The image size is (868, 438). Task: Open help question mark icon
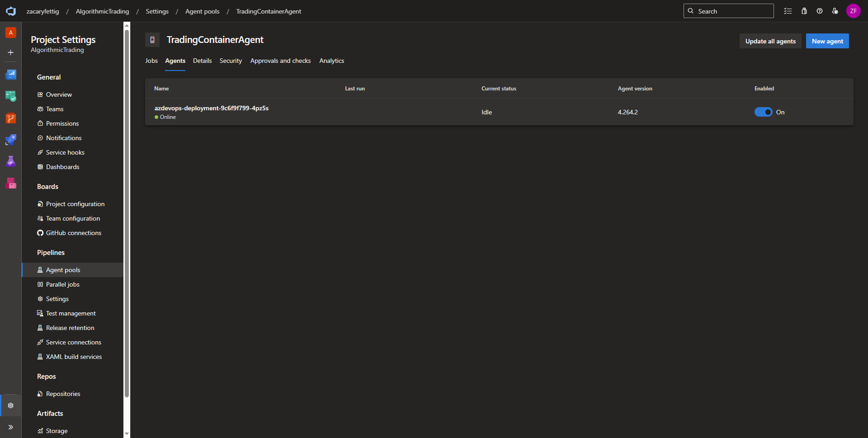(819, 11)
